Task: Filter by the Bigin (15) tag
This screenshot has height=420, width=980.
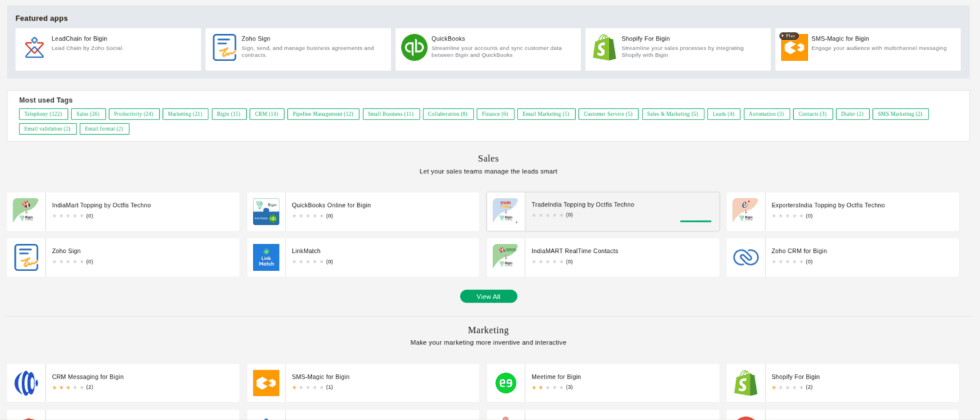Action: (x=228, y=114)
